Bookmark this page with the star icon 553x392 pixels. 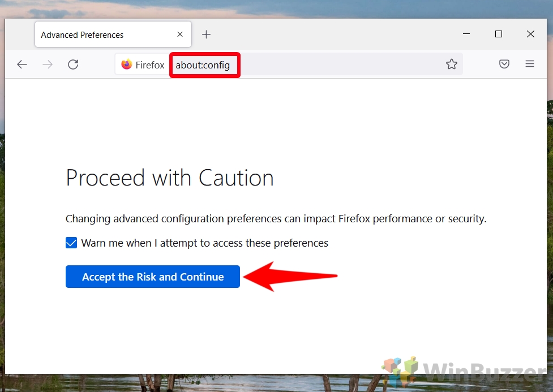point(452,64)
